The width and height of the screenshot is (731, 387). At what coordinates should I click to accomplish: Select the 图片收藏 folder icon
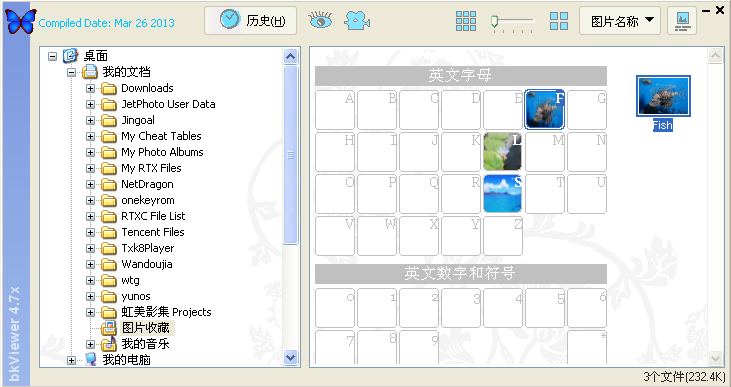109,328
